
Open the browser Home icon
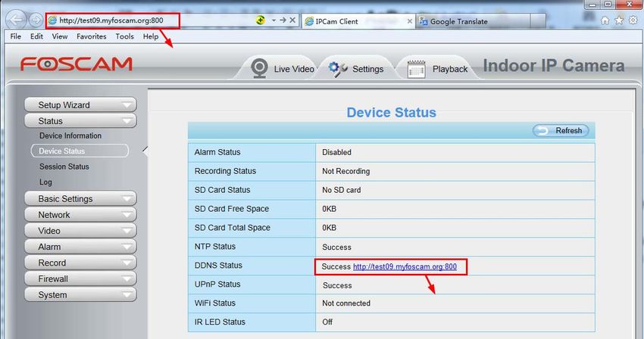[605, 20]
